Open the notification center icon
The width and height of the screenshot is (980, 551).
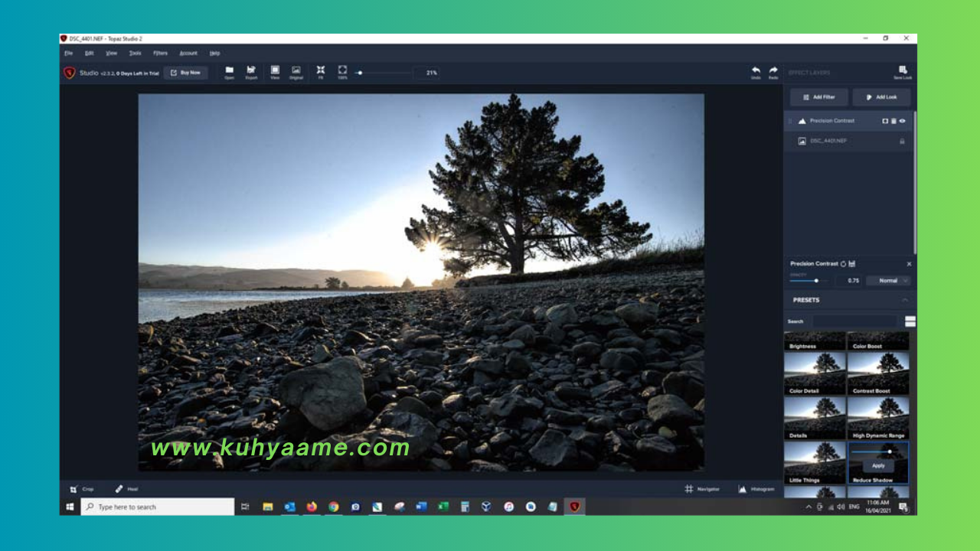pyautogui.click(x=903, y=507)
